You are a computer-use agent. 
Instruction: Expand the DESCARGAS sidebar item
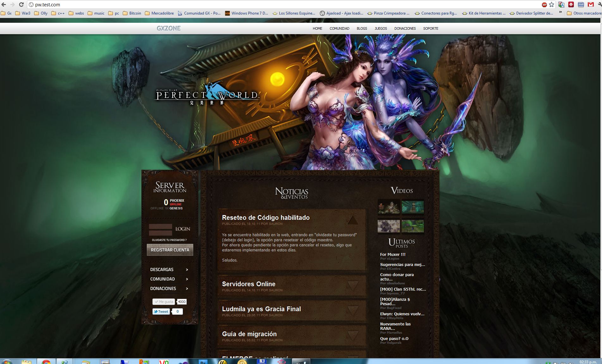click(169, 269)
